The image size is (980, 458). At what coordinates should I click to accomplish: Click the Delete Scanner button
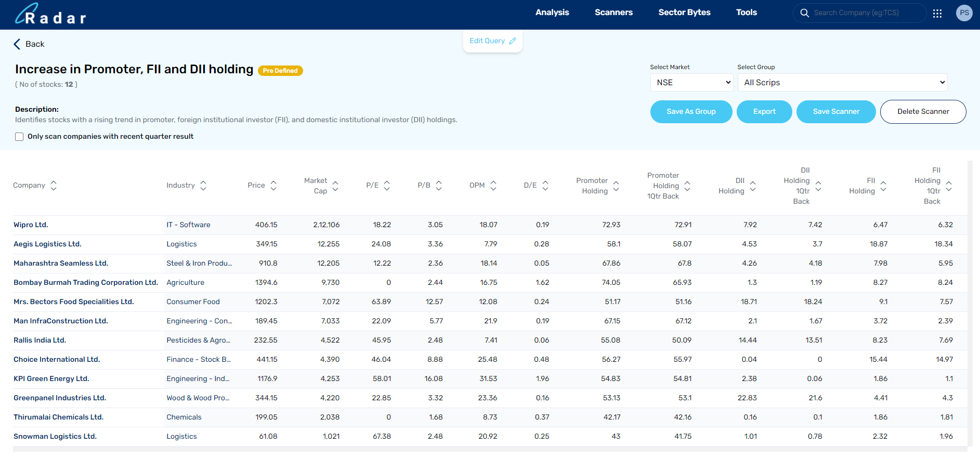coord(923,112)
